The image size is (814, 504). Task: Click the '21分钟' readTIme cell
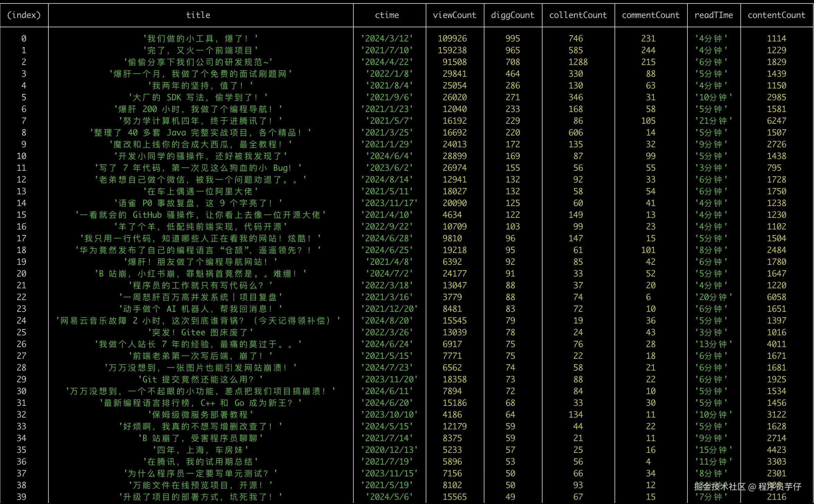(x=713, y=121)
